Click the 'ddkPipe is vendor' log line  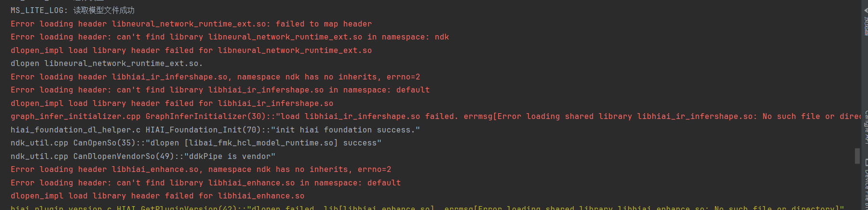[x=143, y=156]
